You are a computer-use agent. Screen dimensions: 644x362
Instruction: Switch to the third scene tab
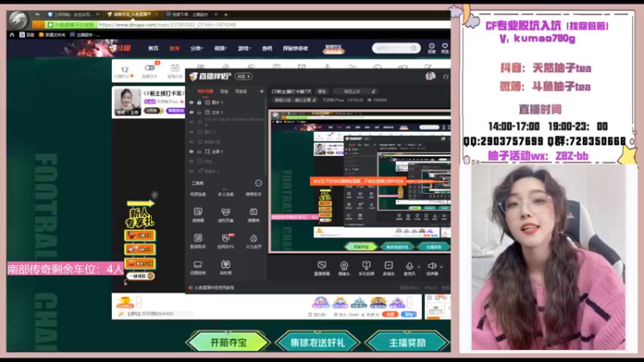click(x=241, y=91)
